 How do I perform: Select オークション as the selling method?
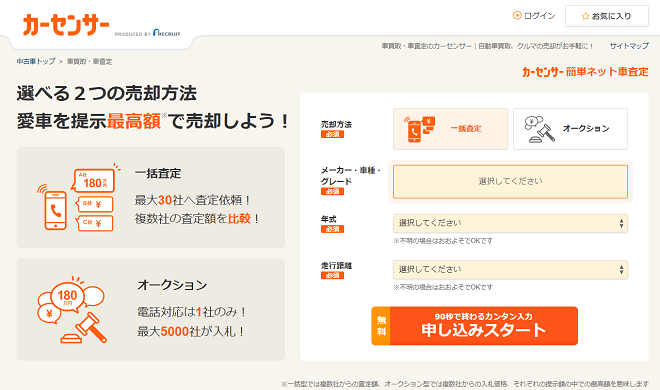click(570, 129)
